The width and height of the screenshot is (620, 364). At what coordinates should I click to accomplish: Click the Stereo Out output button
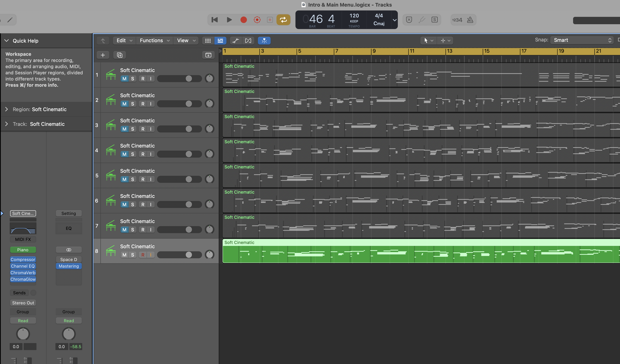point(23,303)
